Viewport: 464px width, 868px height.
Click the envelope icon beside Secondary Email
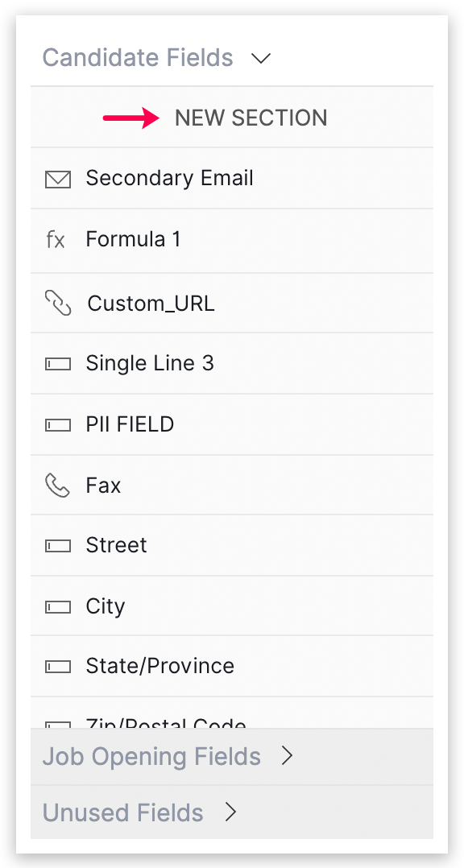tap(57, 180)
